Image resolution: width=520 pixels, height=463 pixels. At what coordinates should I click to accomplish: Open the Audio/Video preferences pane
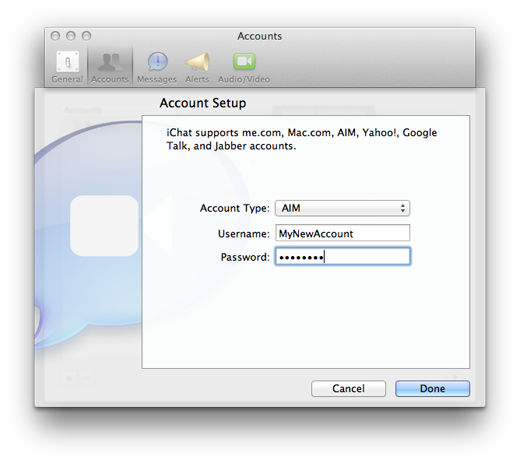(x=244, y=67)
